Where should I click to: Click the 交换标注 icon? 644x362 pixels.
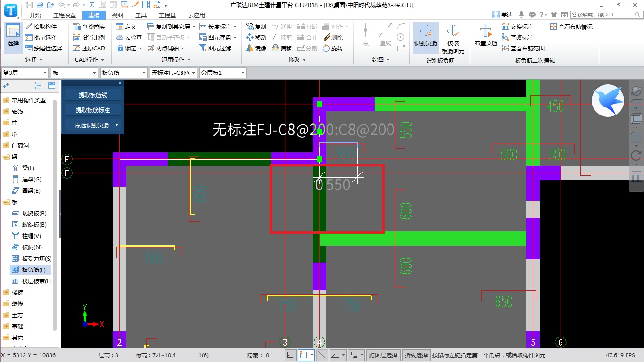pos(522,26)
